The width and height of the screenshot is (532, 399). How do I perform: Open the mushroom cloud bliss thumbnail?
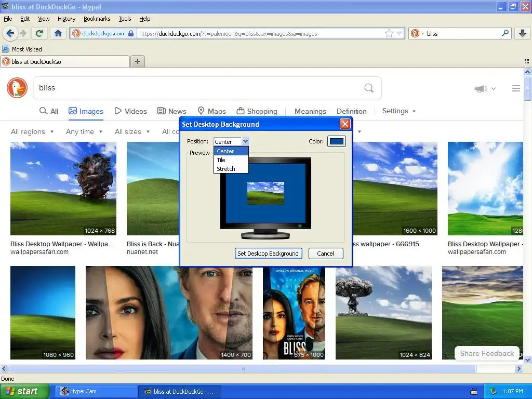383,312
